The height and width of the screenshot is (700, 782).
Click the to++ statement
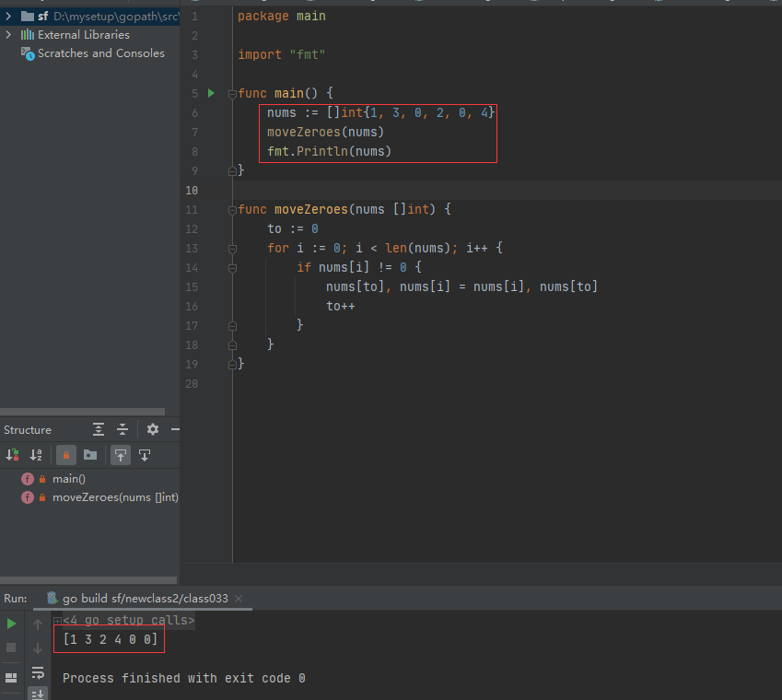[x=340, y=306]
